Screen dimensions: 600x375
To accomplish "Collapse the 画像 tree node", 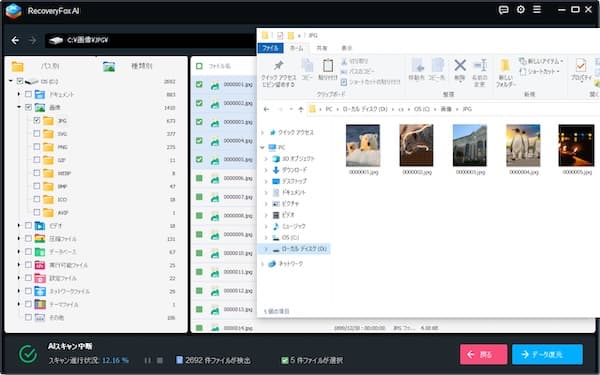I will coord(18,107).
